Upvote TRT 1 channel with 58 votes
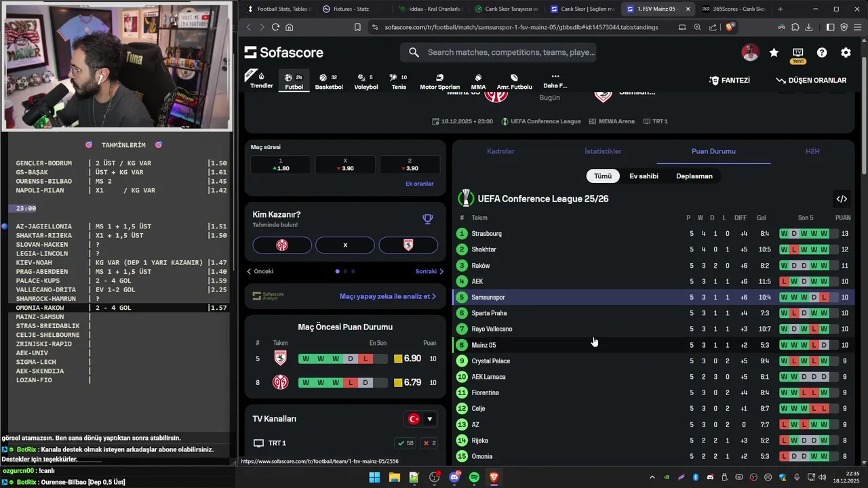Viewport: 868px width, 488px height. coord(406,443)
